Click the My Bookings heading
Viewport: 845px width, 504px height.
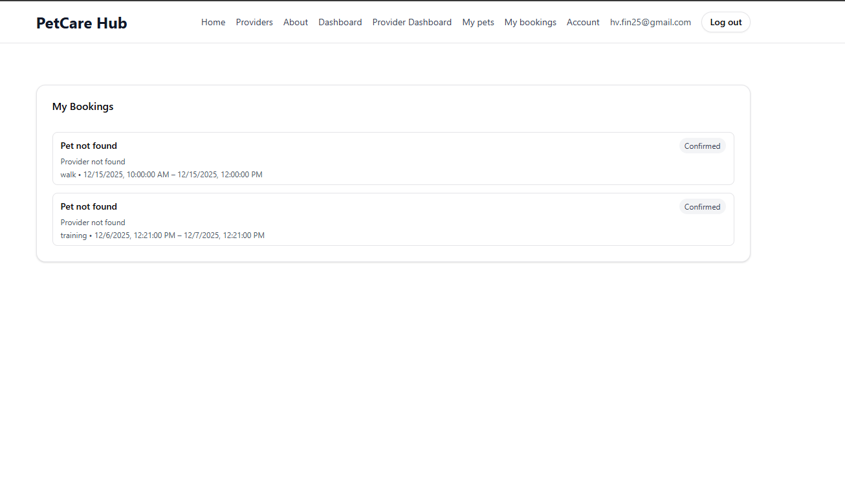click(83, 107)
